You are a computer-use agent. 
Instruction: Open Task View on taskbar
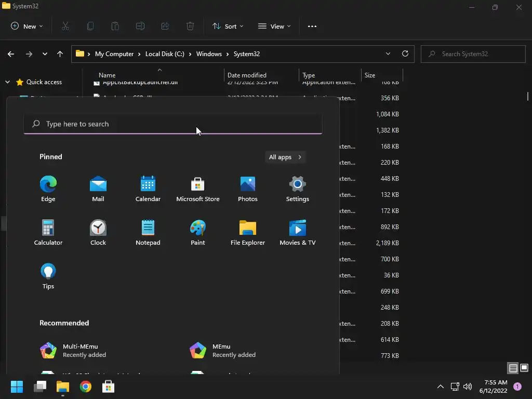40,387
